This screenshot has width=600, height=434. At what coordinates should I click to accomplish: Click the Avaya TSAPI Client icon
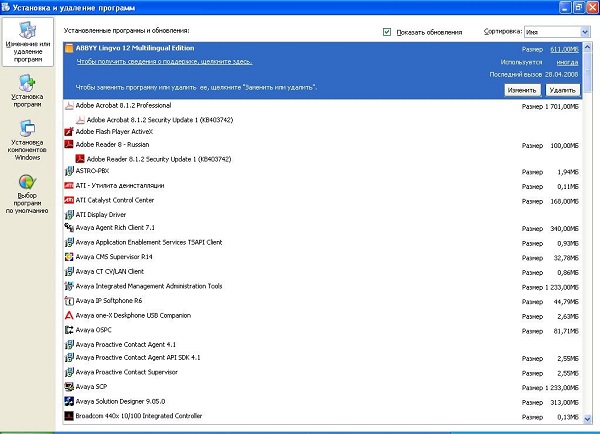(x=69, y=242)
